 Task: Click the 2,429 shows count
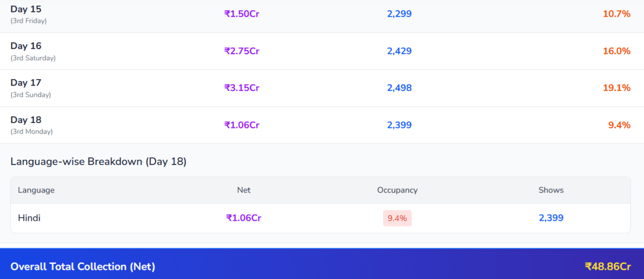tap(399, 51)
